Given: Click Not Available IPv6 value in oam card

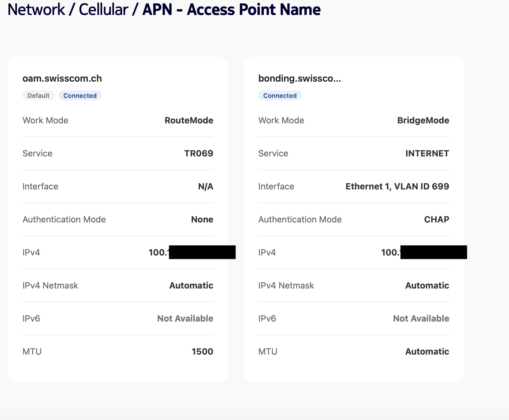Looking at the screenshot, I should click(x=185, y=319).
